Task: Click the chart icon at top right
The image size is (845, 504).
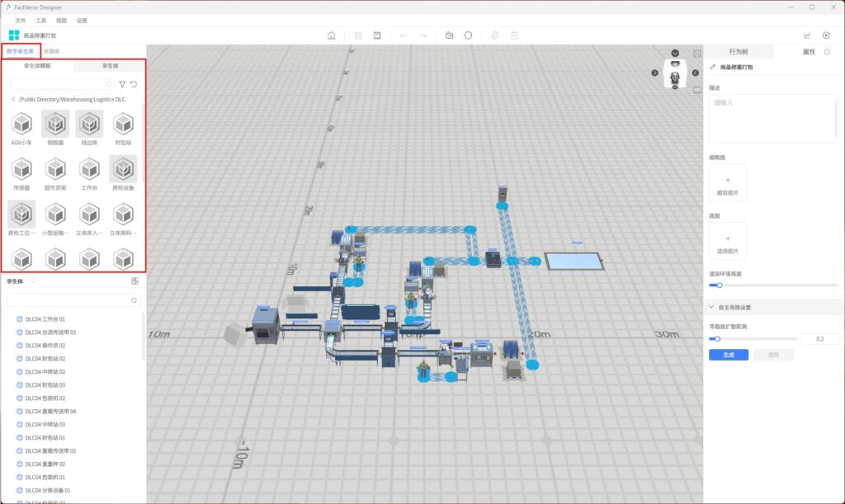Action: tap(807, 35)
